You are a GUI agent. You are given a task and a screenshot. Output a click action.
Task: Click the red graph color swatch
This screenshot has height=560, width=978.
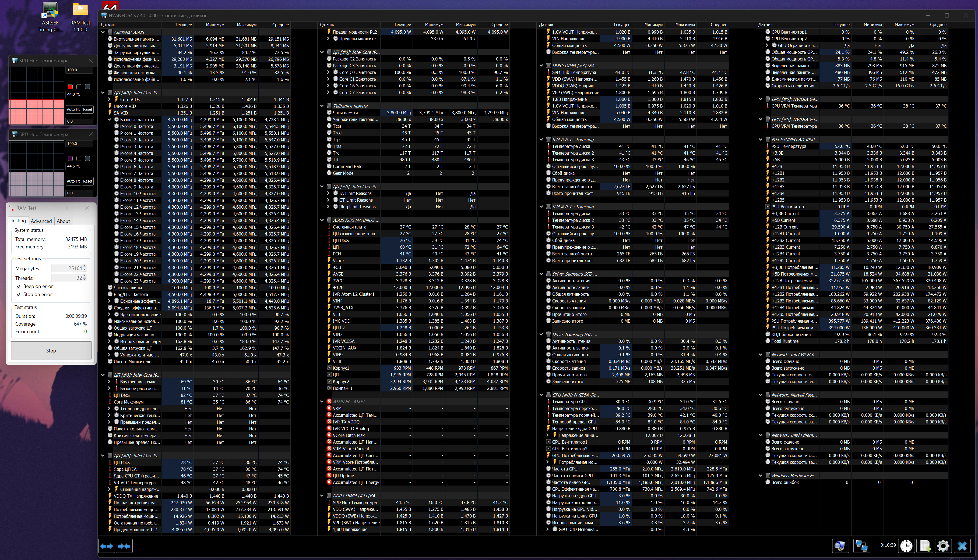click(70, 87)
